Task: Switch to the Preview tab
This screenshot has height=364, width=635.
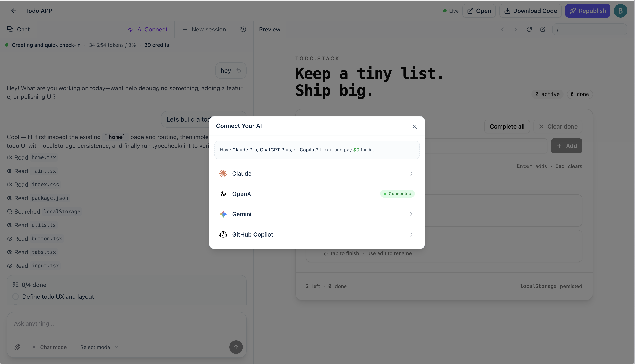Action: [270, 29]
